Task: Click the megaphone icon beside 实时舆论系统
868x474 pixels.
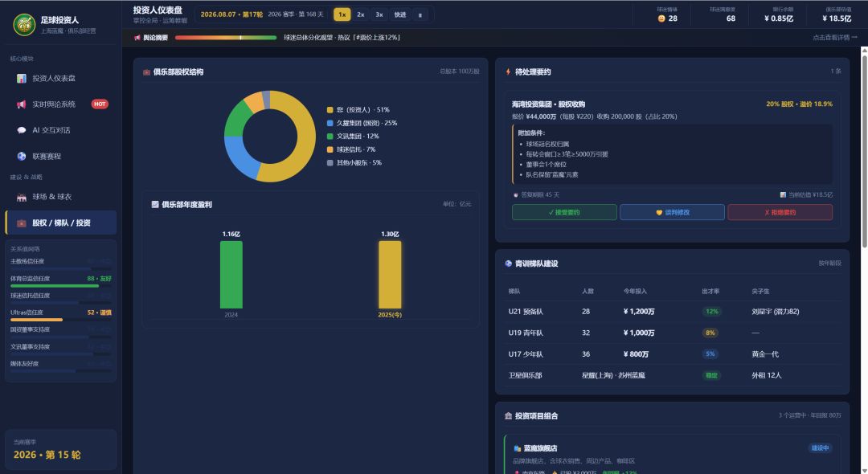Action: tap(22, 104)
